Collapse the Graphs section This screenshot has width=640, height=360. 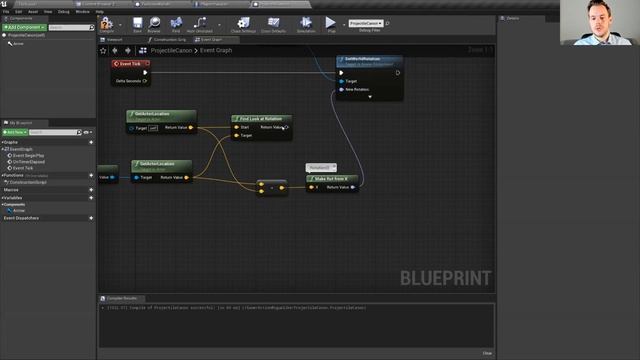(x=2, y=142)
